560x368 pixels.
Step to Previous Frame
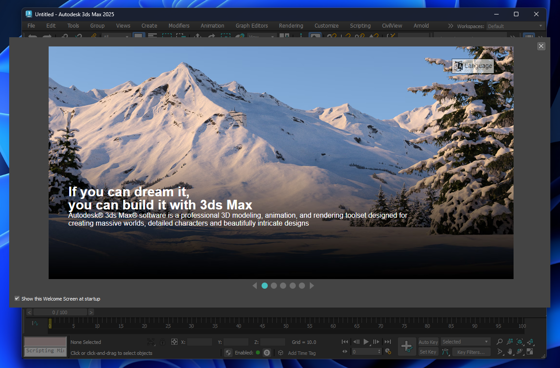click(x=356, y=342)
